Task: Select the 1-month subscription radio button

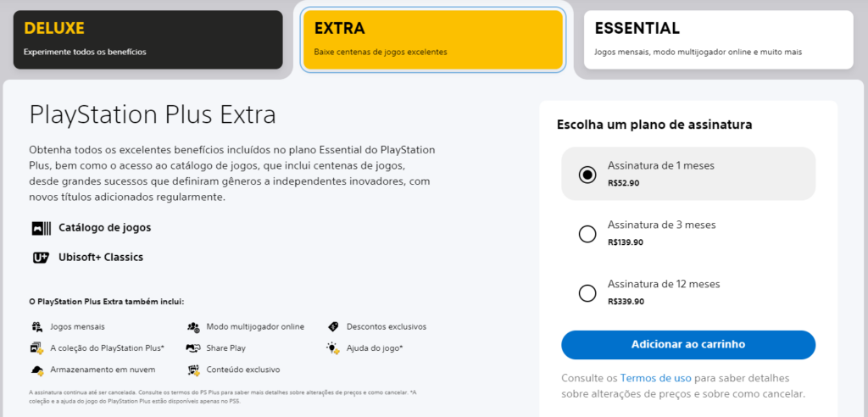Action: click(x=587, y=175)
